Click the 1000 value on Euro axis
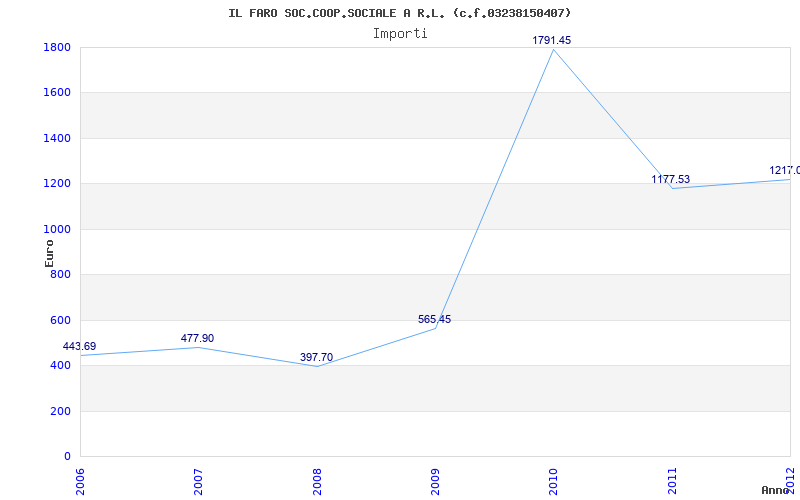 tap(57, 230)
